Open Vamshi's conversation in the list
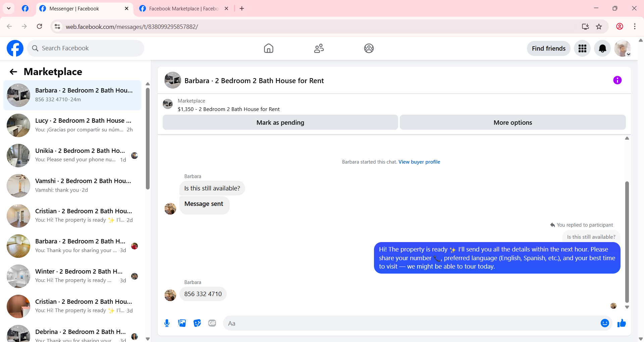 [72, 186]
